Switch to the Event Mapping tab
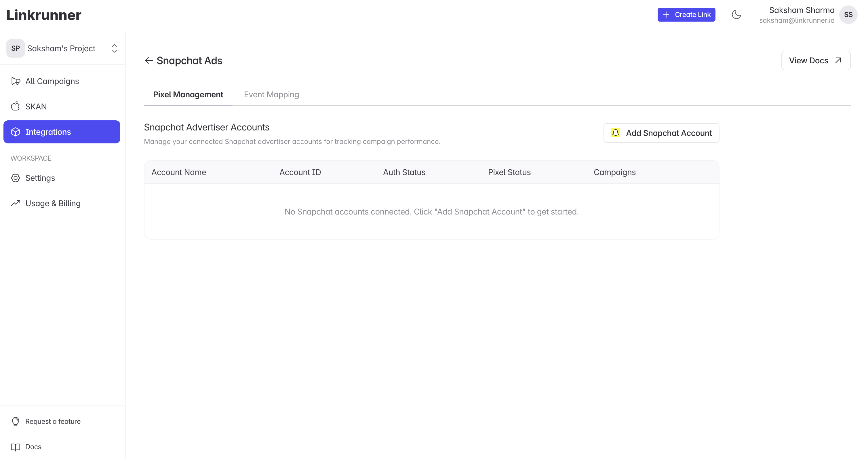This screenshot has width=868, height=459. point(272,94)
